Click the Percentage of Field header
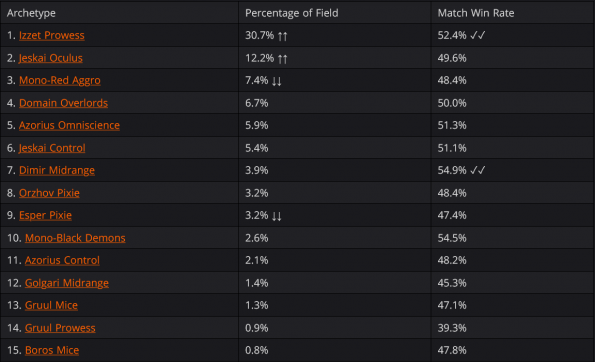This screenshot has width=595, height=362. (x=291, y=13)
